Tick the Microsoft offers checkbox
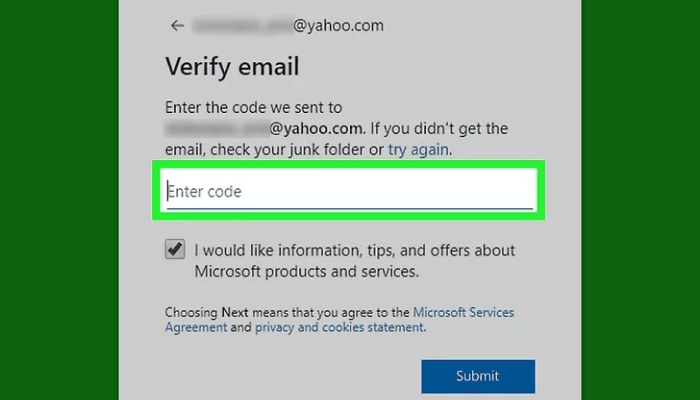The image size is (700, 400). click(x=175, y=250)
